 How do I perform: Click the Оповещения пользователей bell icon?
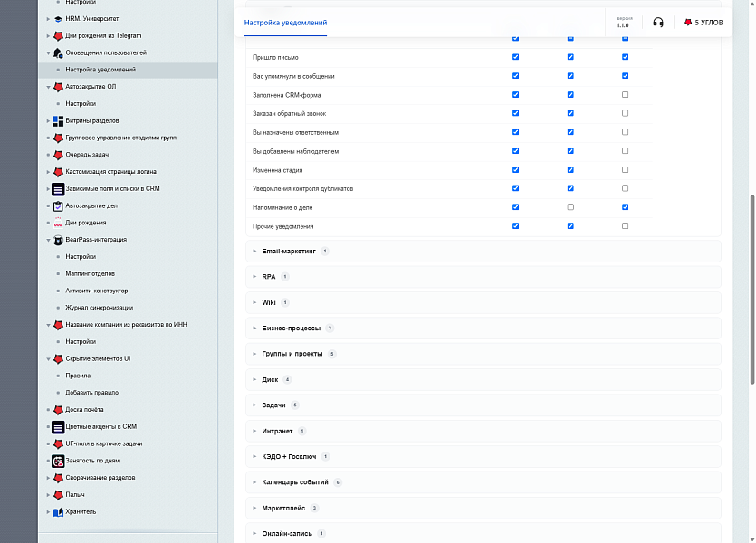click(x=58, y=53)
